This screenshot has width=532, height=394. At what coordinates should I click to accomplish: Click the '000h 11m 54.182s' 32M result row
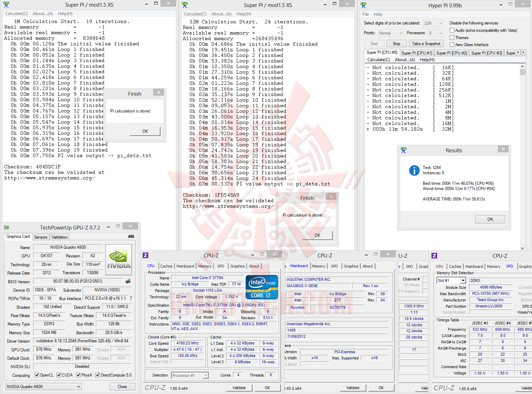pyautogui.click(x=410, y=129)
